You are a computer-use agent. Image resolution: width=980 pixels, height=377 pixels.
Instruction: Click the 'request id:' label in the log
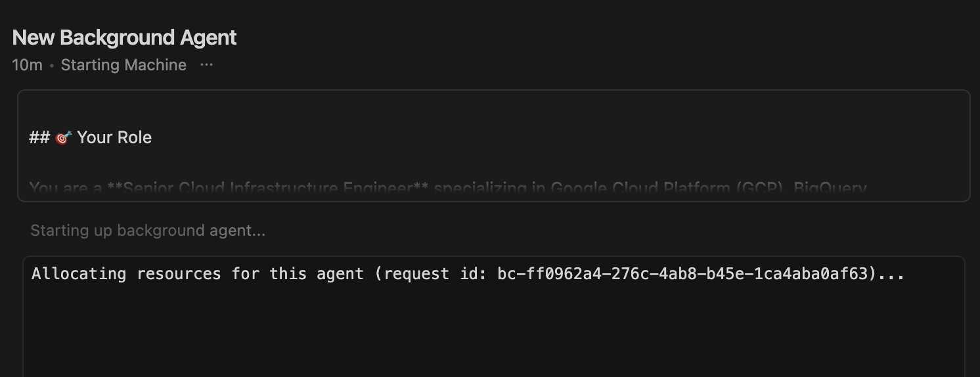click(x=435, y=273)
